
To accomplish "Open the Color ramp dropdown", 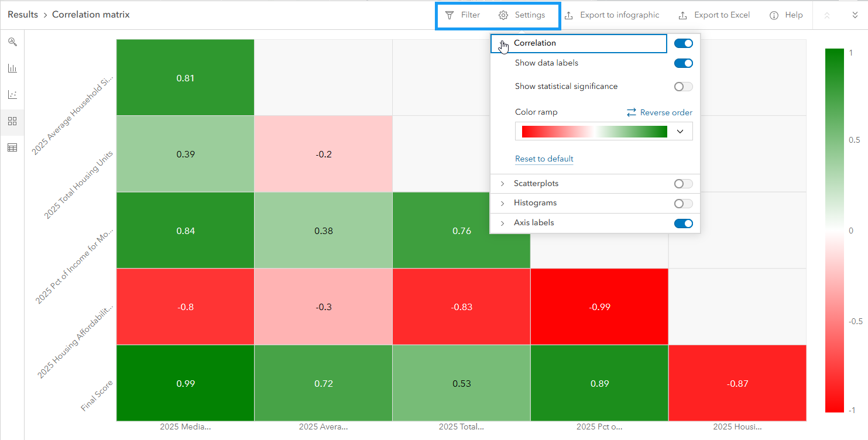I will 680,132.
